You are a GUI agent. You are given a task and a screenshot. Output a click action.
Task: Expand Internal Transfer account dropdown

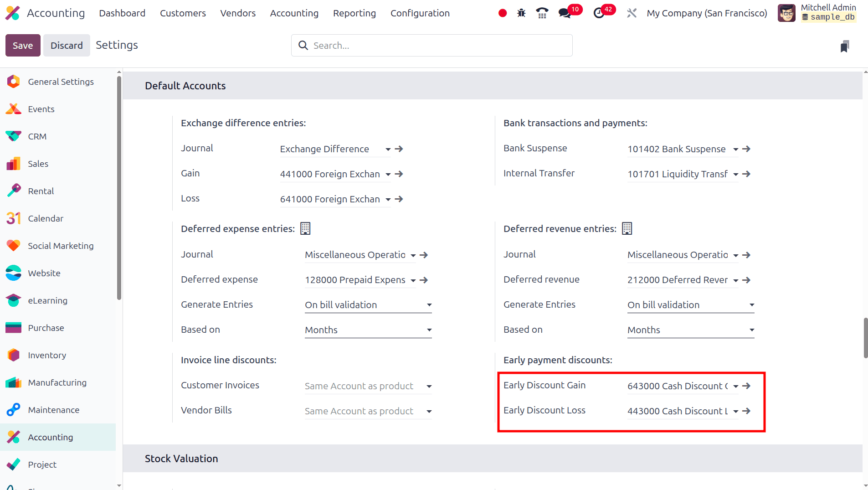tap(735, 175)
